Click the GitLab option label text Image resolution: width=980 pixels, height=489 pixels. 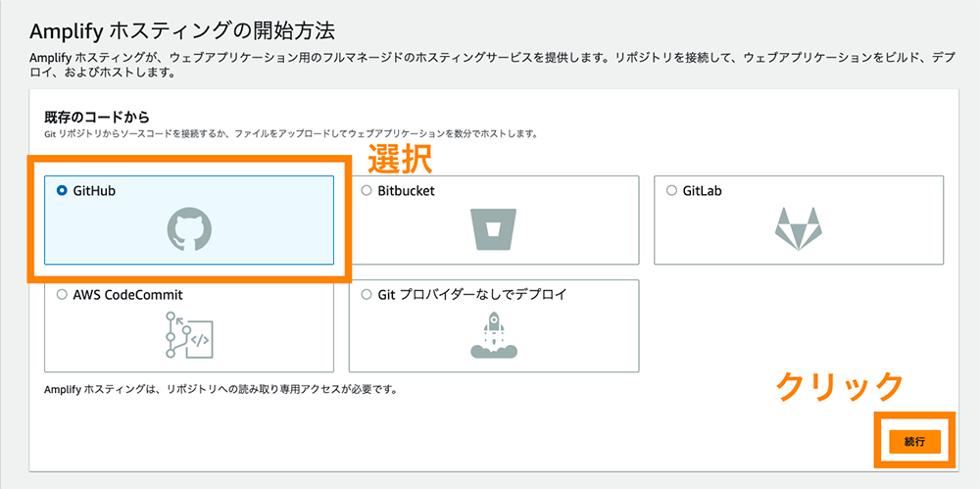pos(703,191)
